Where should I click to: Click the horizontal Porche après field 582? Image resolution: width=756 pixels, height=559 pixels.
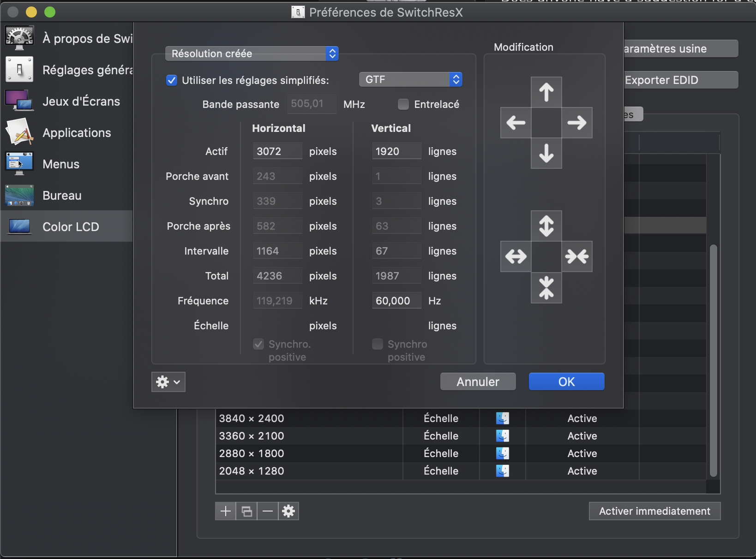point(278,226)
